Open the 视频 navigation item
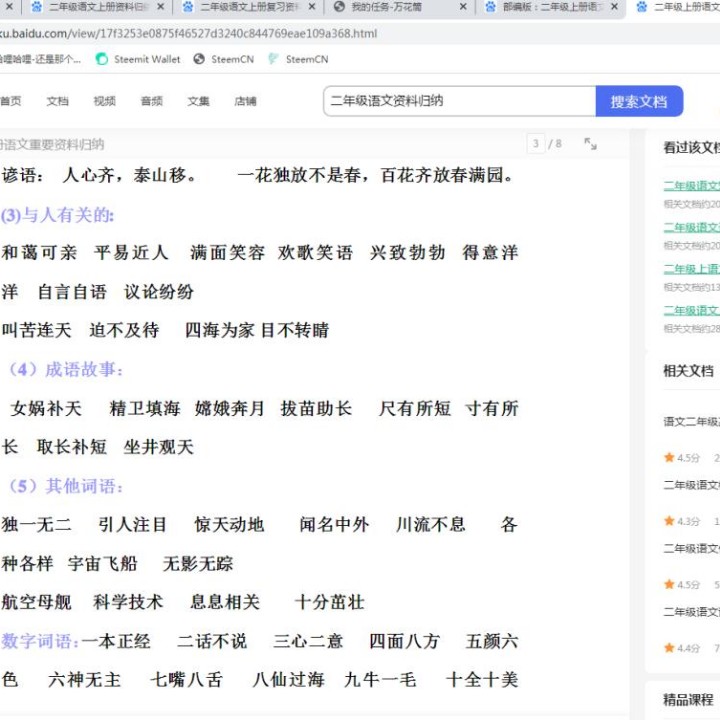The width and height of the screenshot is (720, 720). [104, 101]
